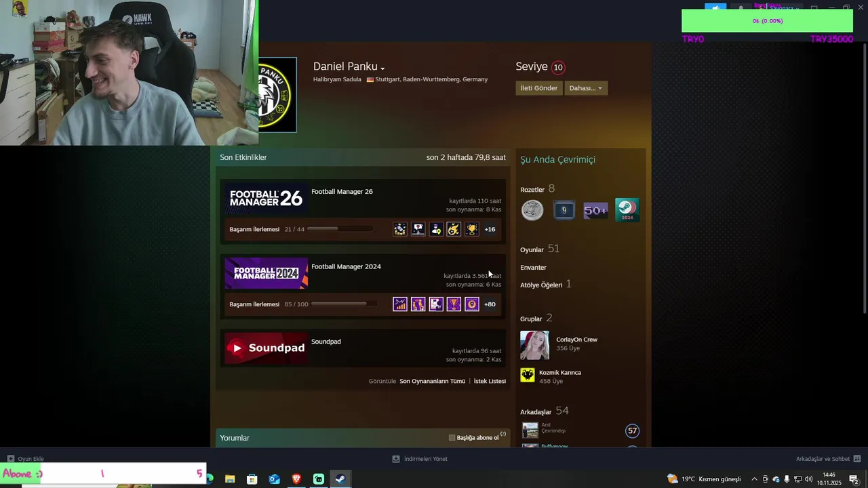Open Son Oynananların Tümü link
The width and height of the screenshot is (868, 488).
click(x=433, y=381)
